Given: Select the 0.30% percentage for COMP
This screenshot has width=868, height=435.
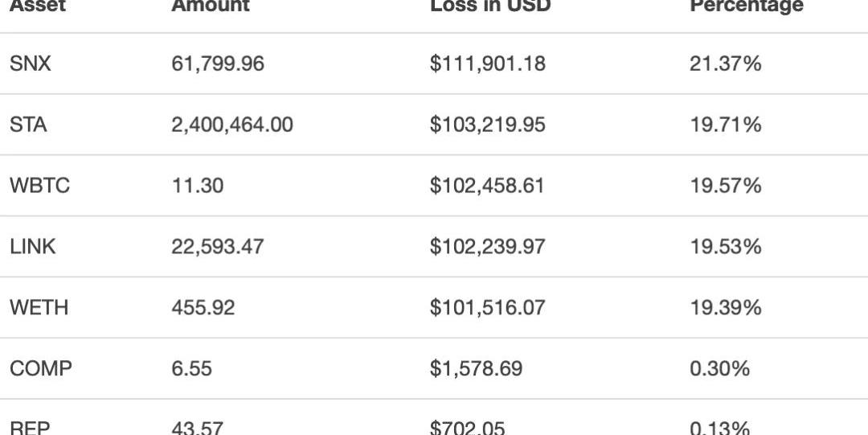Looking at the screenshot, I should 720,369.
